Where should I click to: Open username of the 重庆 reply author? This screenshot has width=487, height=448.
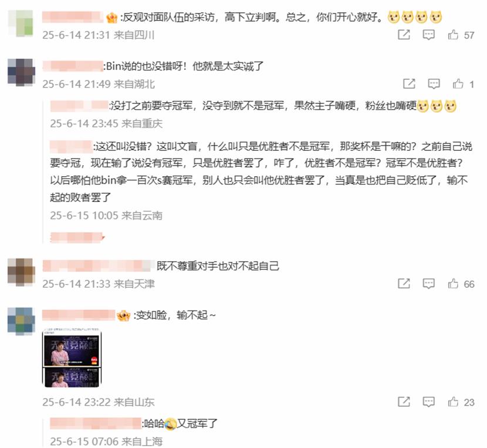click(x=79, y=106)
